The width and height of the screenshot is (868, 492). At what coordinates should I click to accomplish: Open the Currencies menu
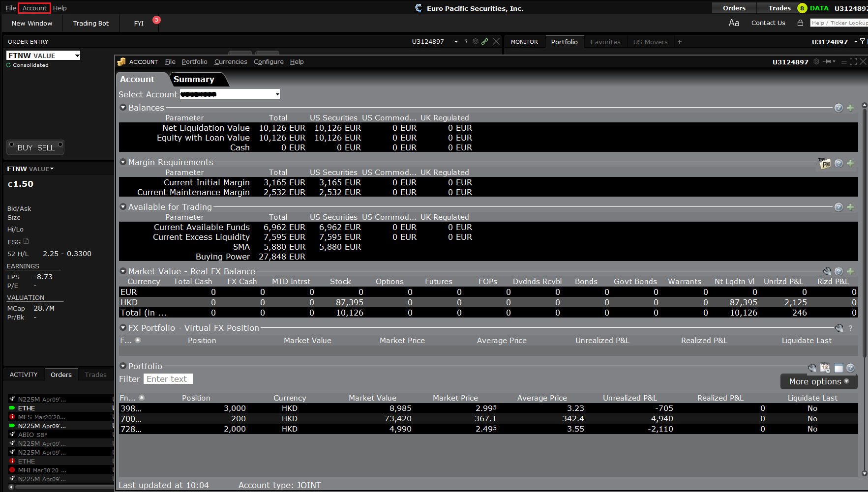click(x=231, y=62)
